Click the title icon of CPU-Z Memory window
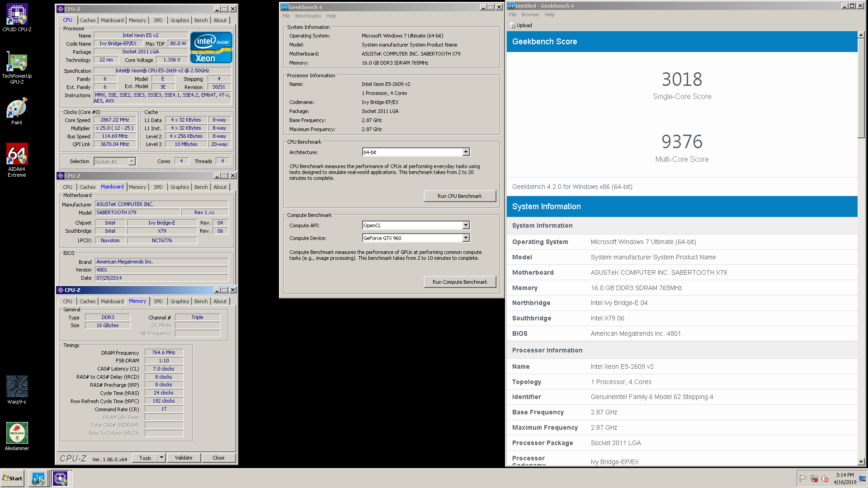Image resolution: width=868 pixels, height=488 pixels. coord(61,290)
